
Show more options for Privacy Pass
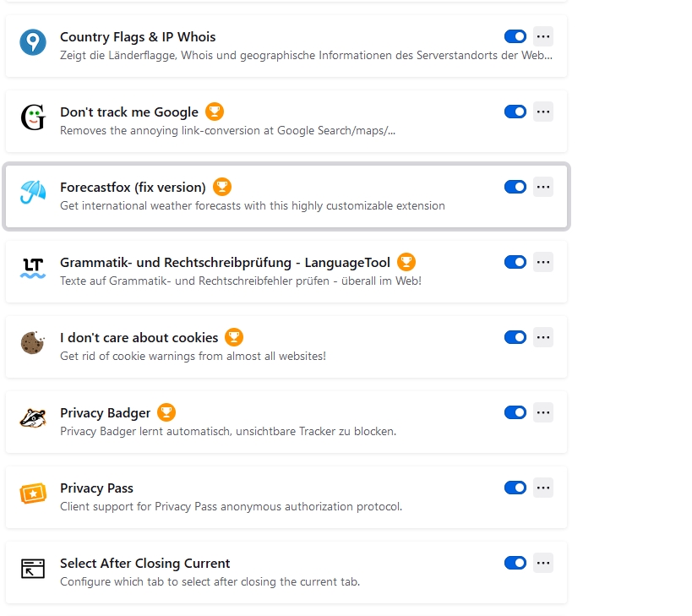coord(543,488)
